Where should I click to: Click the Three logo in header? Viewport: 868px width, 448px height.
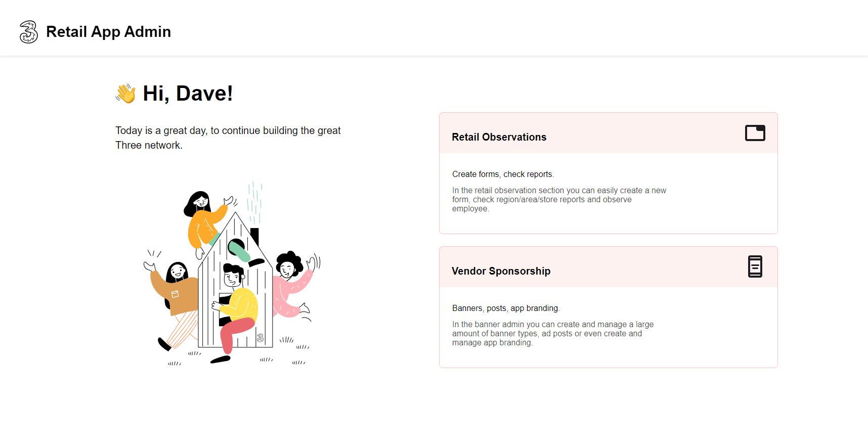29,32
